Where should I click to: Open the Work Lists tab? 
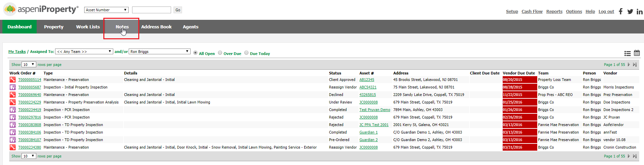(x=88, y=27)
